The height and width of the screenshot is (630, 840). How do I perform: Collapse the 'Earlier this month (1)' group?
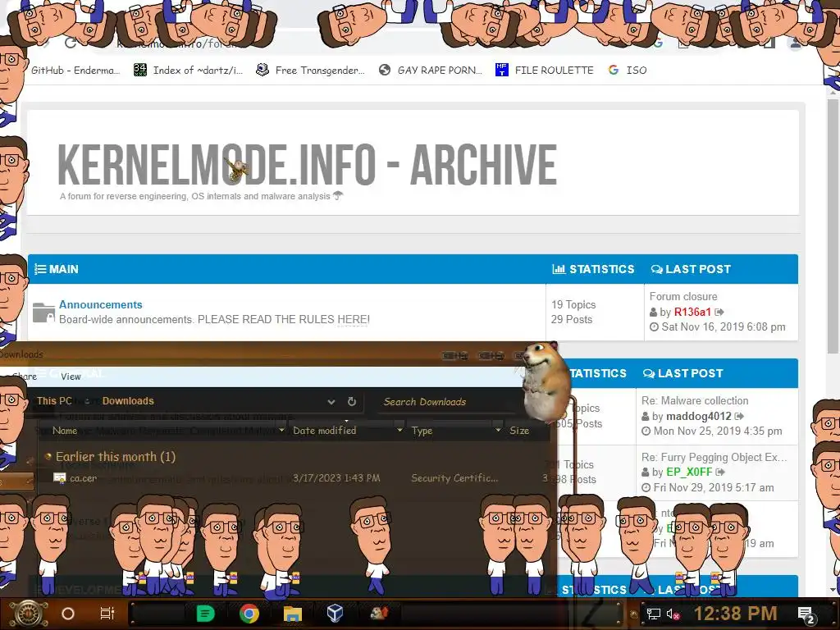point(48,456)
